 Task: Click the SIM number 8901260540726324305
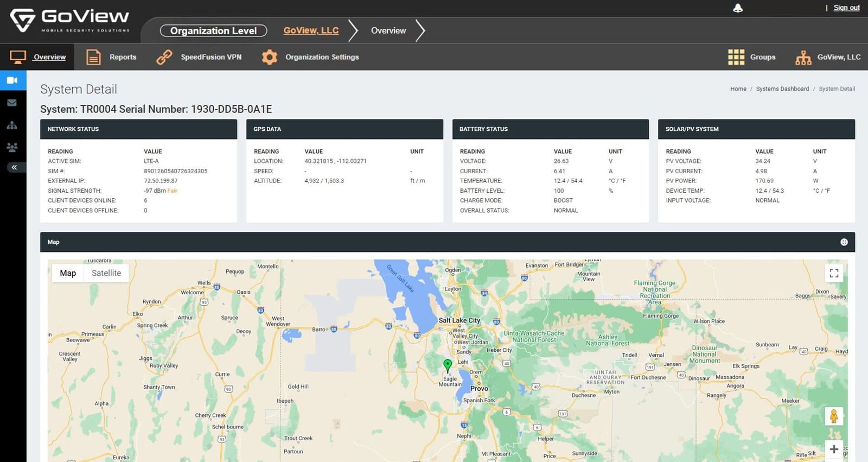tap(176, 171)
